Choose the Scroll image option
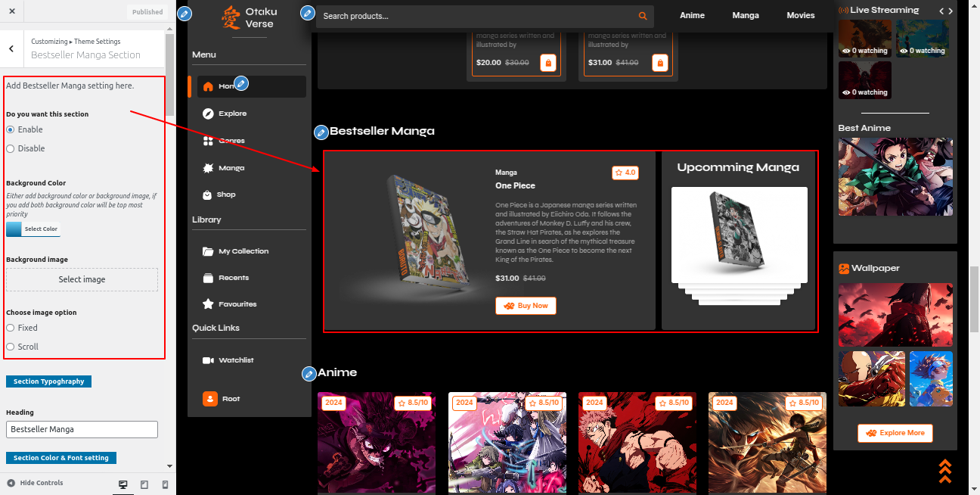 (x=11, y=347)
